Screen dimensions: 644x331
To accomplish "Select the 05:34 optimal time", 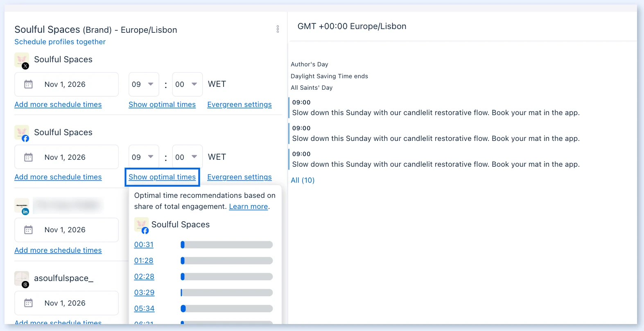I will coord(144,308).
